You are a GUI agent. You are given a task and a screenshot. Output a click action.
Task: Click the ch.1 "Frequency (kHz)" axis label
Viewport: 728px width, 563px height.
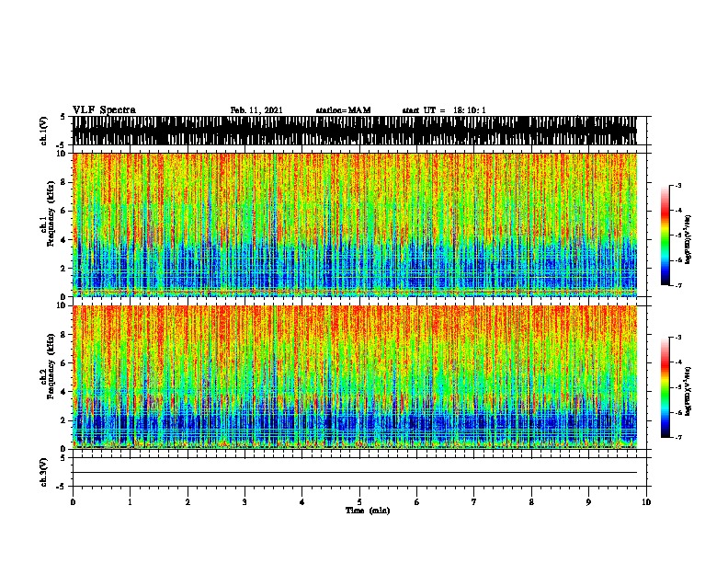(51, 214)
